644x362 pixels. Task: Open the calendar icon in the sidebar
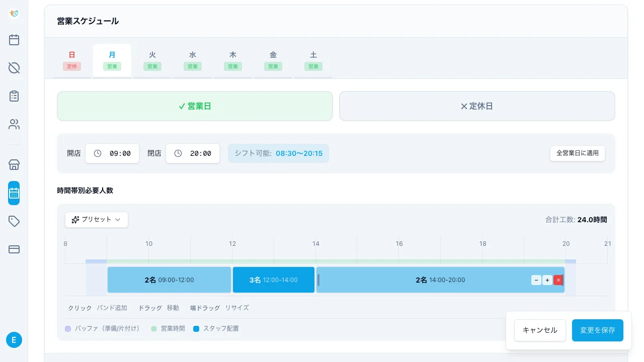tap(14, 40)
